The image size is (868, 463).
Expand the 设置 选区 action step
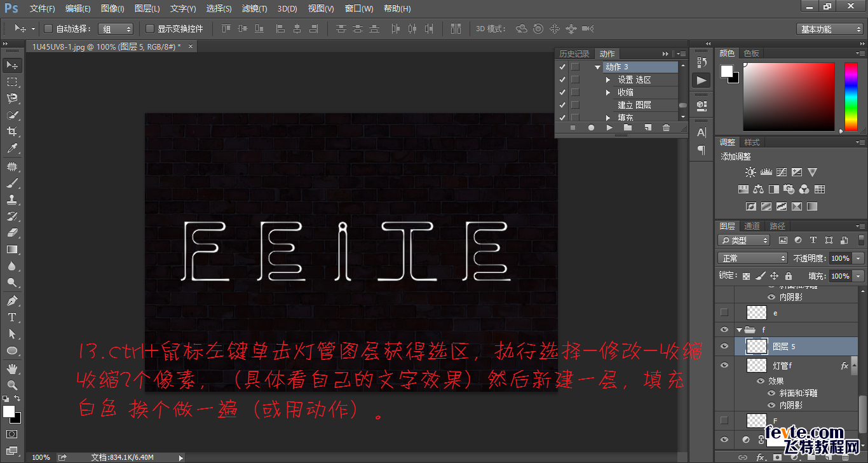tap(608, 79)
